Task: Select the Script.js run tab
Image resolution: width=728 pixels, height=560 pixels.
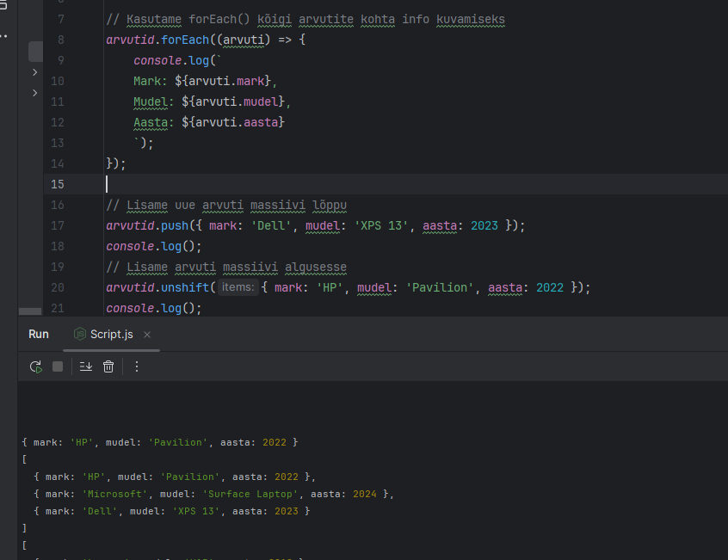Action: (x=111, y=334)
